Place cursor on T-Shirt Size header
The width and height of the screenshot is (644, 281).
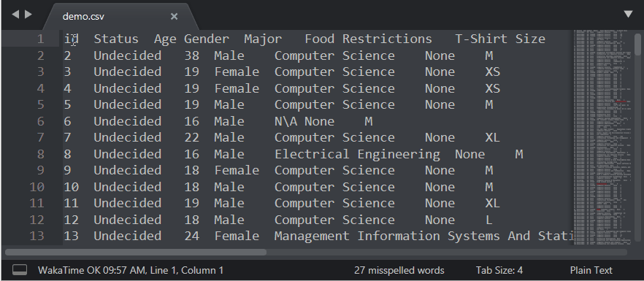click(500, 39)
